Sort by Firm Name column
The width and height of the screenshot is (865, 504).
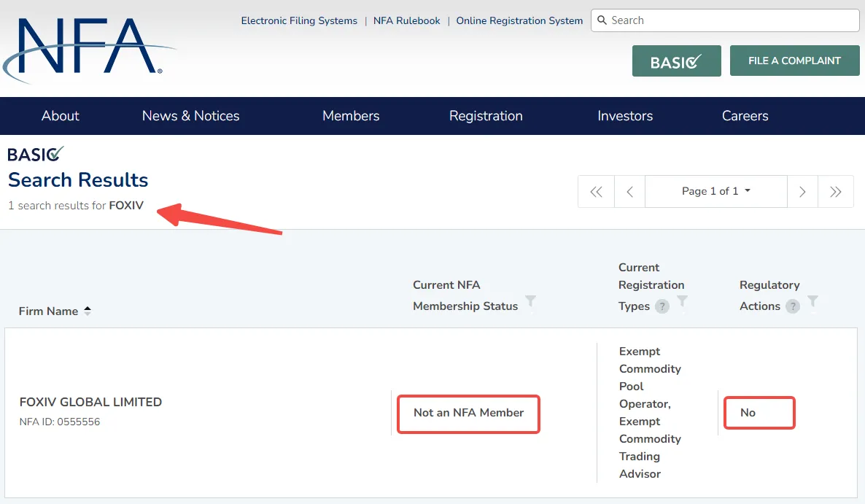tap(88, 311)
